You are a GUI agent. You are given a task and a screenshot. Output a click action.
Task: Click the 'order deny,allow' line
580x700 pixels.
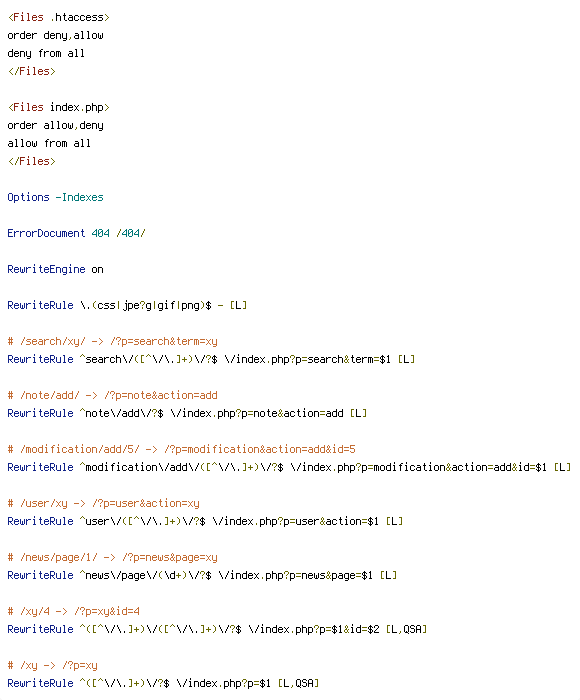click(x=55, y=36)
